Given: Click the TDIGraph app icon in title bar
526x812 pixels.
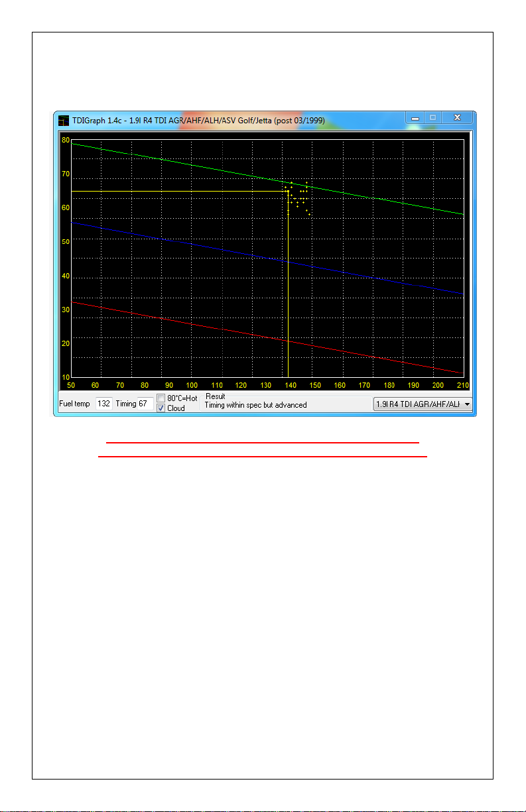Looking at the screenshot, I should tap(64, 121).
